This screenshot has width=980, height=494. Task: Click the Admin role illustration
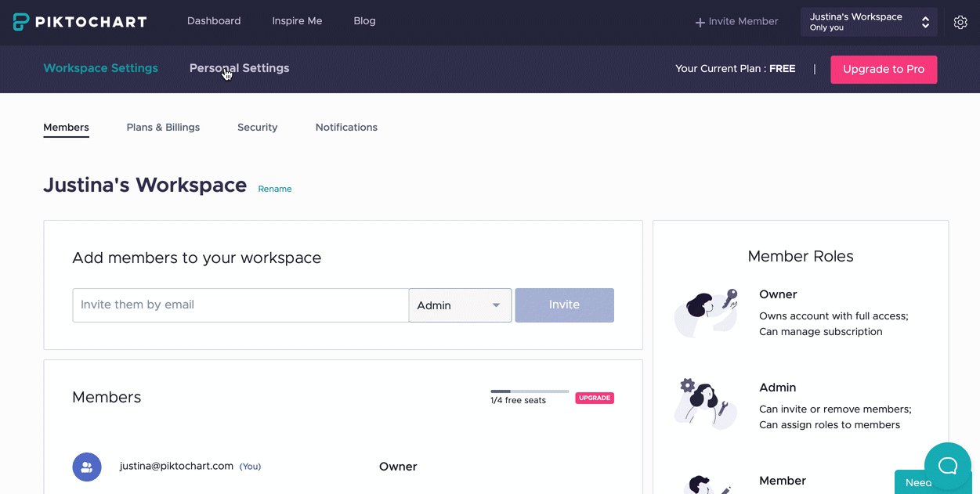point(706,403)
